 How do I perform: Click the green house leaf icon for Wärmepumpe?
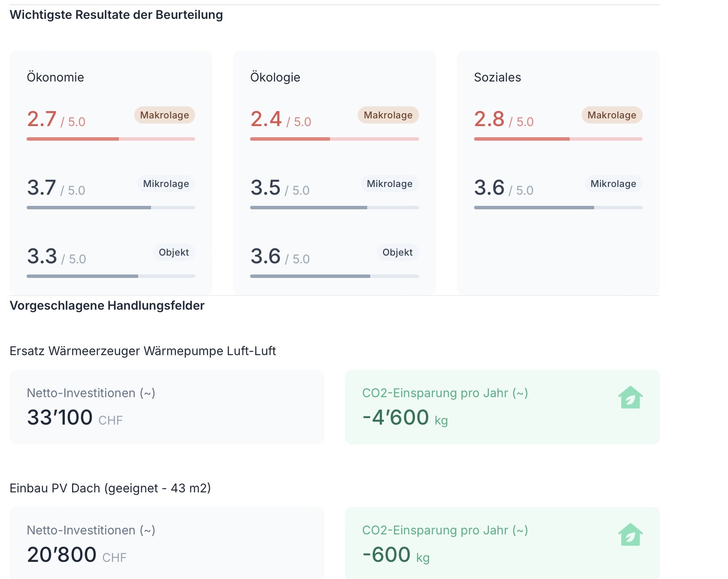(630, 397)
